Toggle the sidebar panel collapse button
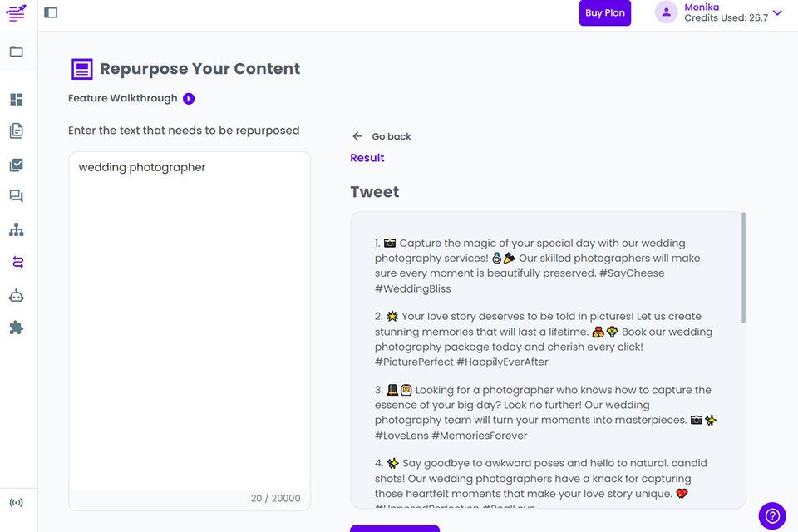This screenshot has height=532, width=798. (x=51, y=12)
